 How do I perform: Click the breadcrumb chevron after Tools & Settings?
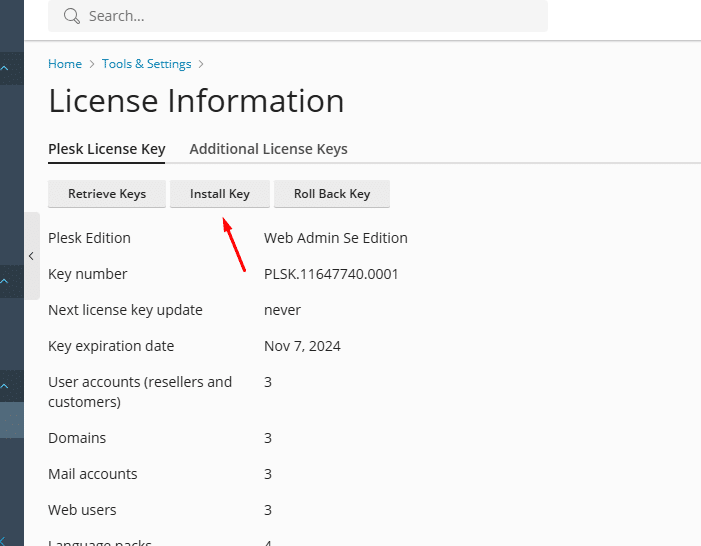tap(201, 64)
